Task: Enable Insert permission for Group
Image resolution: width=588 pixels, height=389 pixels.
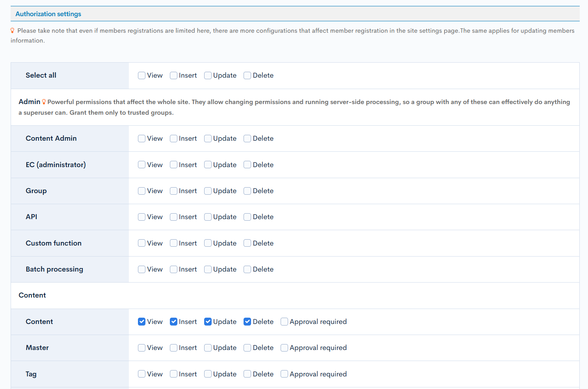Action: [x=173, y=191]
